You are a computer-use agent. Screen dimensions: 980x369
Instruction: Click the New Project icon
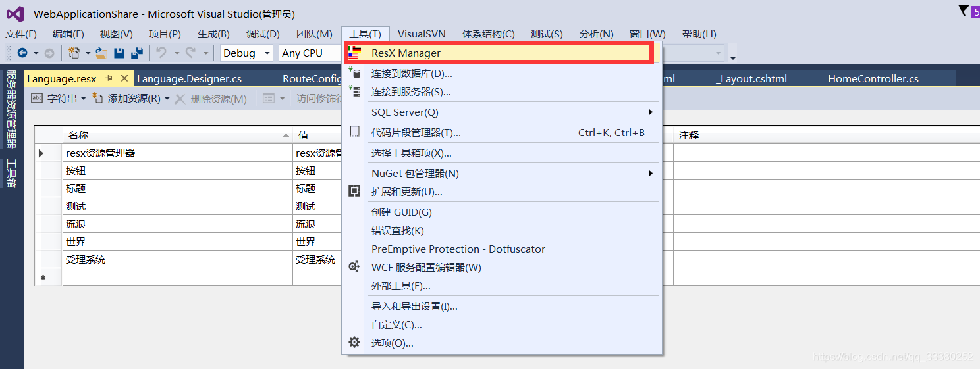point(74,53)
